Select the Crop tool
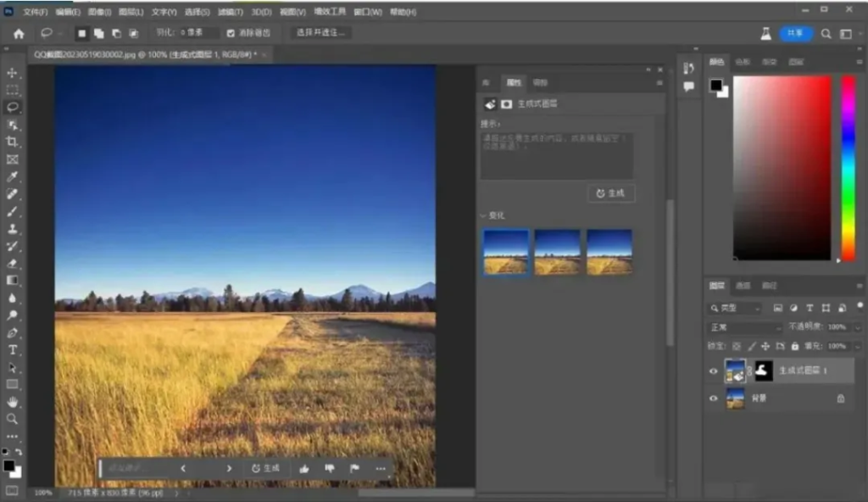Viewport: 868px width, 502px height. (12, 142)
